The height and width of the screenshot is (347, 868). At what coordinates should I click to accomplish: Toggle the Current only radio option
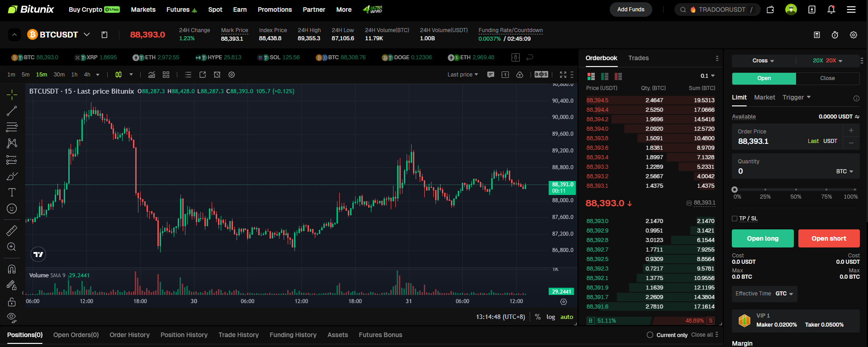tap(650, 335)
